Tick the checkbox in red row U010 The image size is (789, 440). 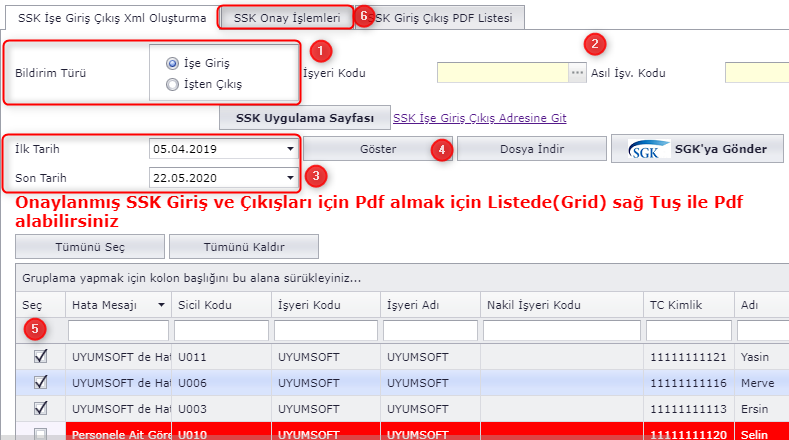pos(39,432)
